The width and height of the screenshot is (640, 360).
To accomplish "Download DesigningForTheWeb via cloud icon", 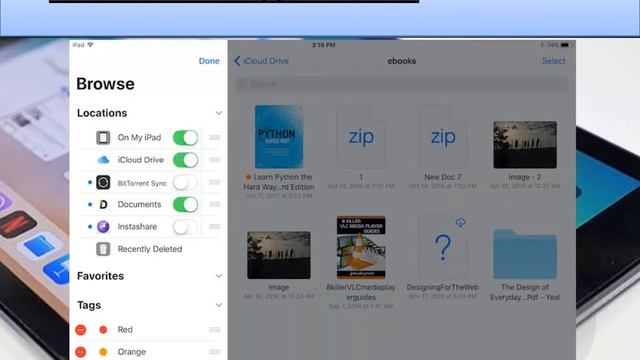I will pos(460,222).
